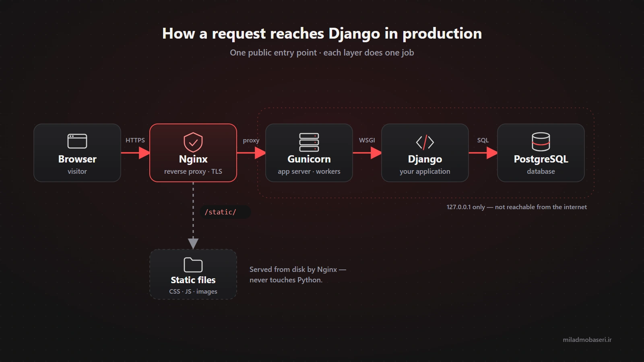Select the 'database' caption under PostgreSQL
Image resolution: width=644 pixels, height=362 pixels.
click(541, 171)
